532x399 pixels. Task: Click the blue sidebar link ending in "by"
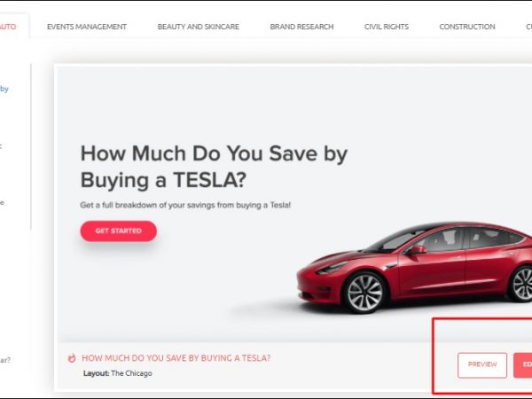[4, 90]
